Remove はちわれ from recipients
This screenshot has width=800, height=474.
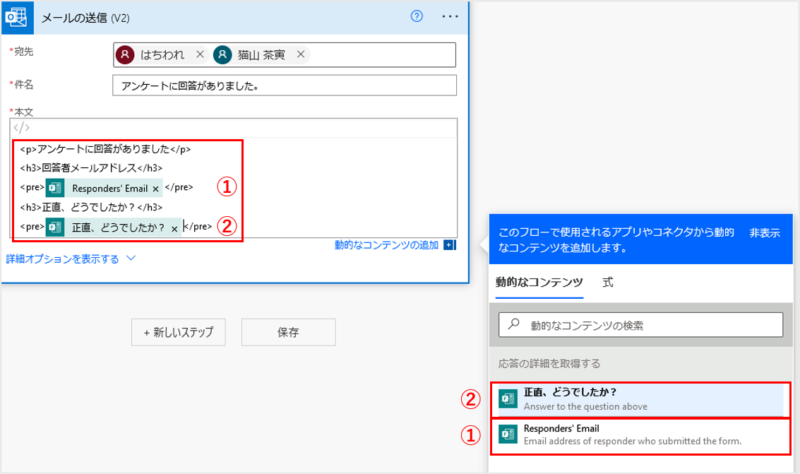(200, 55)
